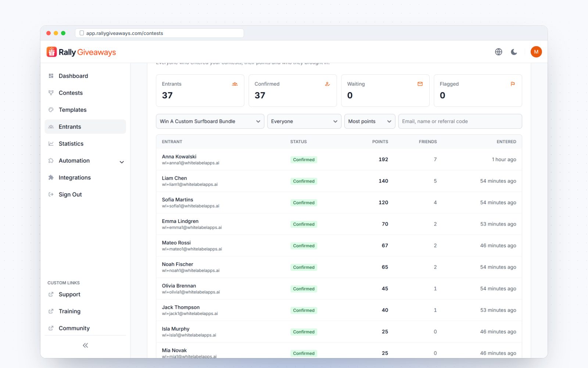Viewport: 588px width, 368px height.
Task: Click the Rally Giveaways gift logo icon
Action: [51, 52]
